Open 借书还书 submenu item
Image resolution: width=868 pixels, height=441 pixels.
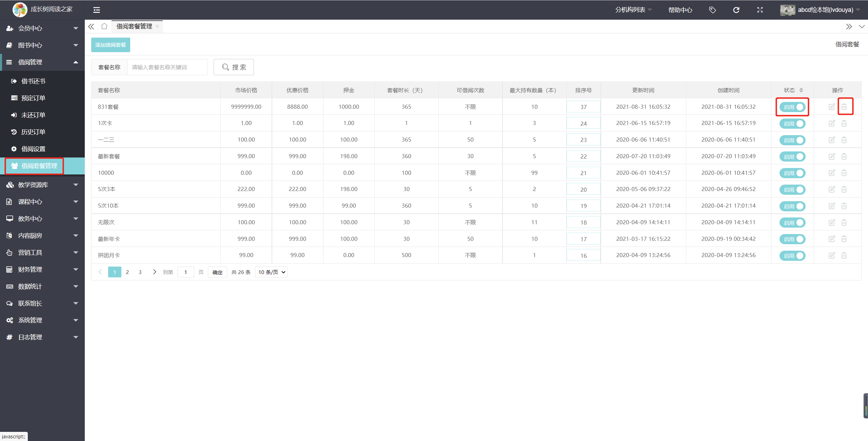[x=42, y=81]
